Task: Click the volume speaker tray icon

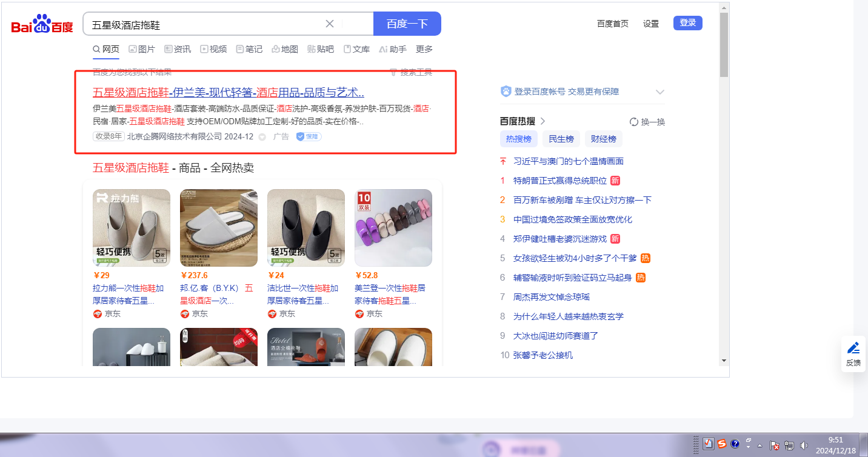Action: click(x=804, y=445)
